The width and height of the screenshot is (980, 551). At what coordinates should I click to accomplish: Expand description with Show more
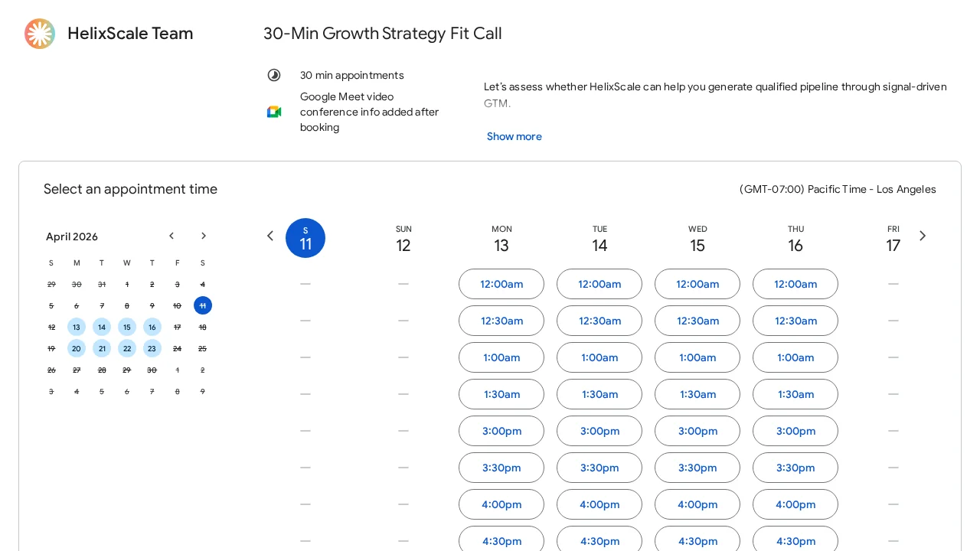514,136
